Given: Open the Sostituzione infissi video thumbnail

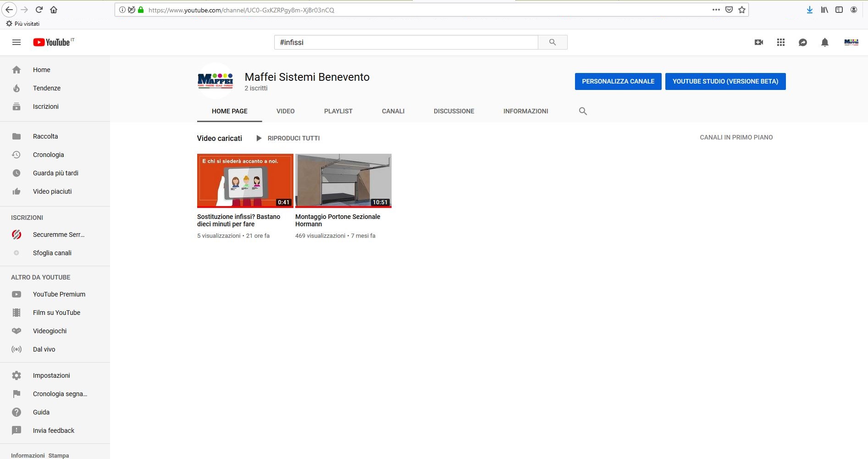Looking at the screenshot, I should click(245, 181).
